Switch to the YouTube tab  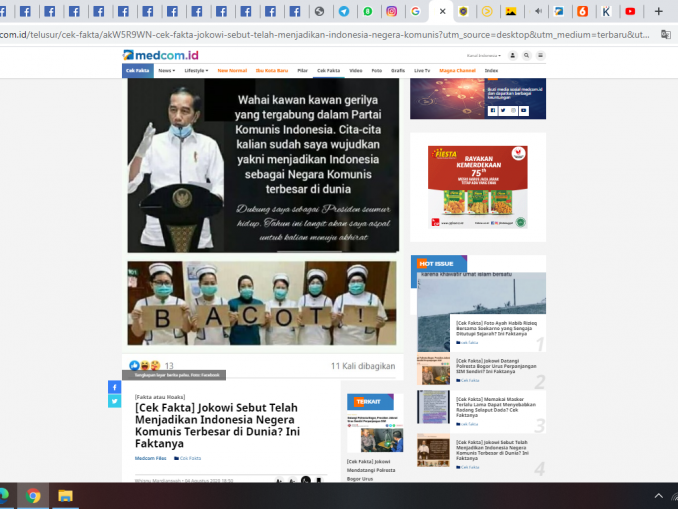point(630,12)
